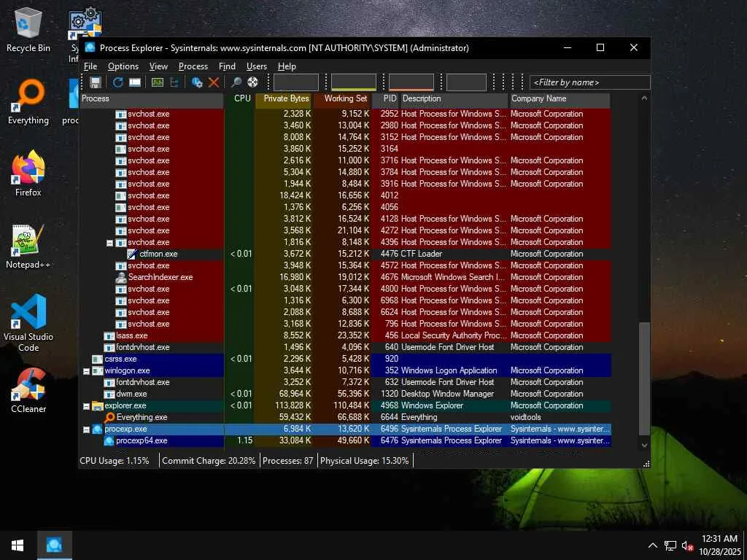
Task: Open the File menu
Action: 90,66
